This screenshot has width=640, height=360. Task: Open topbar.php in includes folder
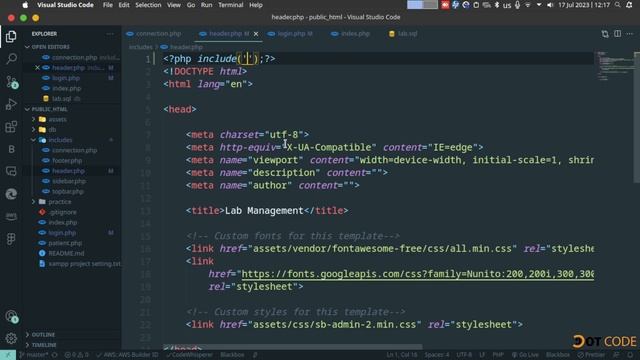pyautogui.click(x=68, y=191)
